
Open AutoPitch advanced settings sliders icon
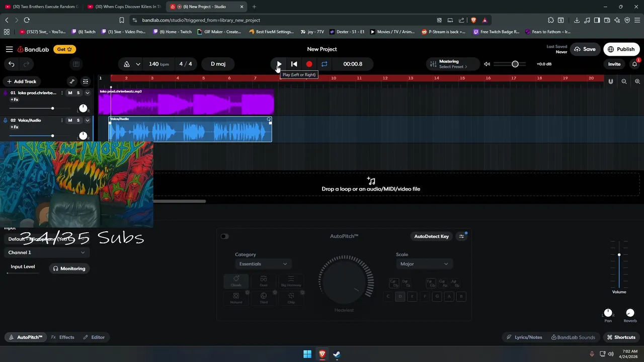(461, 236)
